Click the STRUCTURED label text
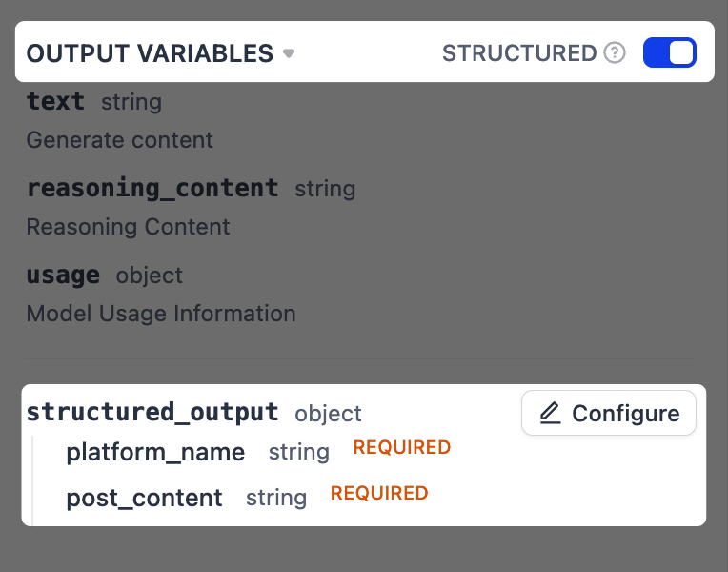 pyautogui.click(x=519, y=53)
